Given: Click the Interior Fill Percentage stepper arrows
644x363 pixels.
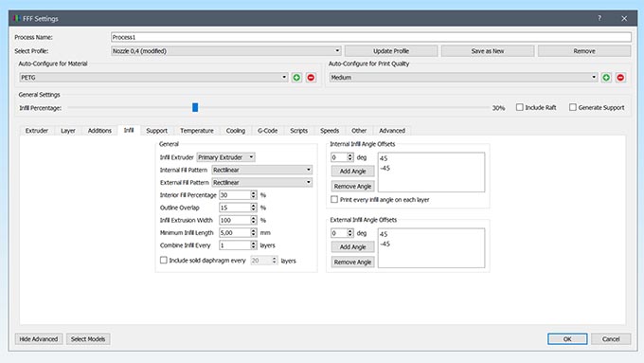Looking at the screenshot, I should (254, 195).
